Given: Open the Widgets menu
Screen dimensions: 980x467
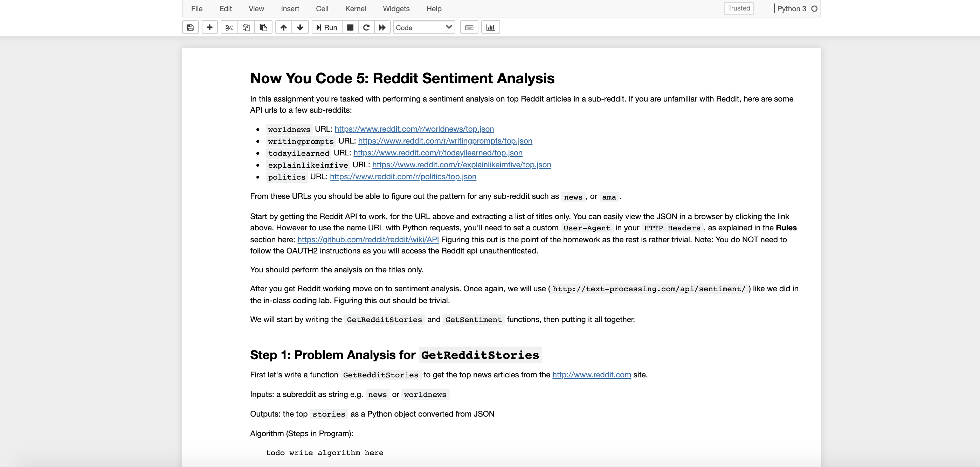Looking at the screenshot, I should click(396, 9).
